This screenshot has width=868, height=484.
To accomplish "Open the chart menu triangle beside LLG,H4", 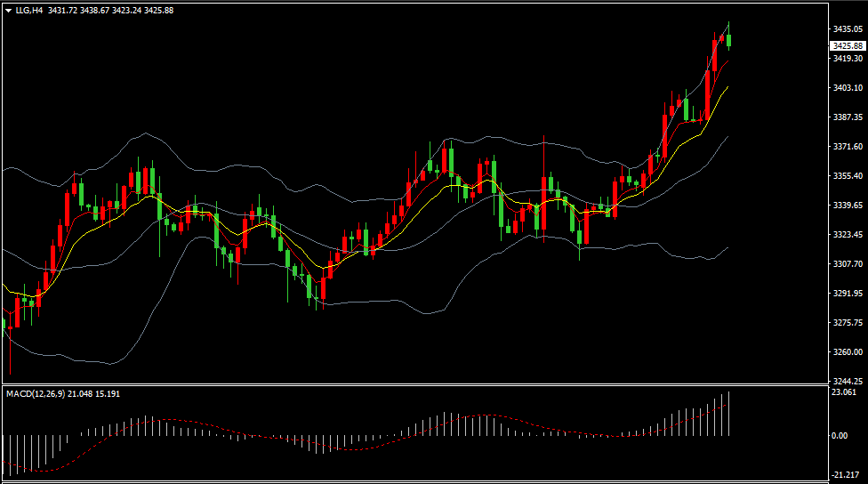I will 8,11.
